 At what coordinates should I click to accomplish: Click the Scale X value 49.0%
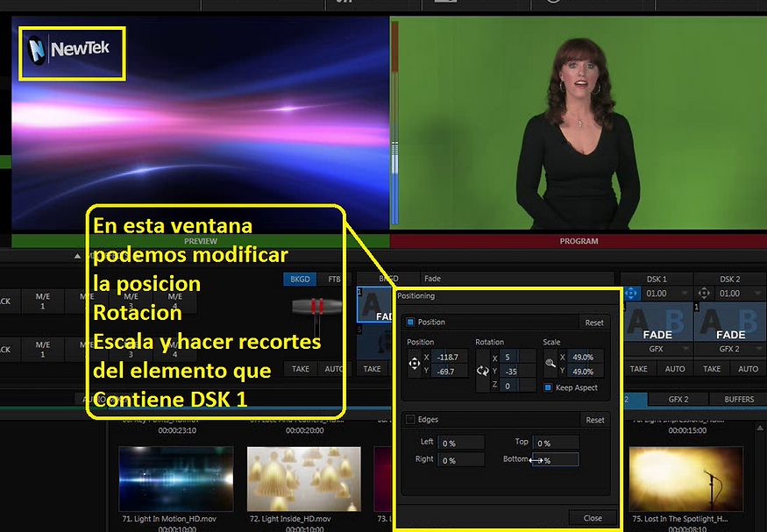pos(585,357)
